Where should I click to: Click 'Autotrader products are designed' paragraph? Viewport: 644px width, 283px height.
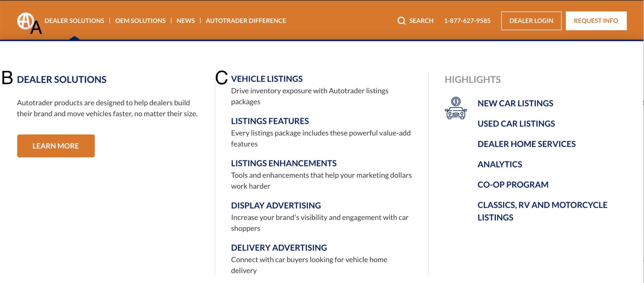[x=107, y=108]
